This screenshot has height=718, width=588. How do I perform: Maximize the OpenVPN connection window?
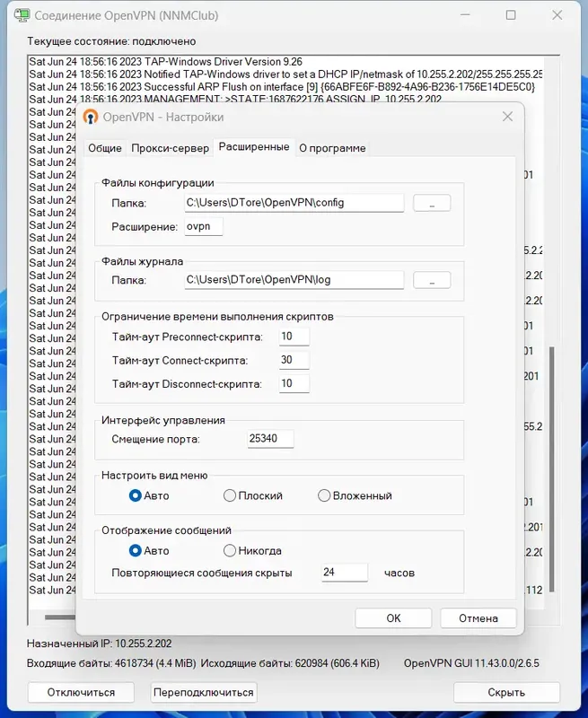click(511, 15)
